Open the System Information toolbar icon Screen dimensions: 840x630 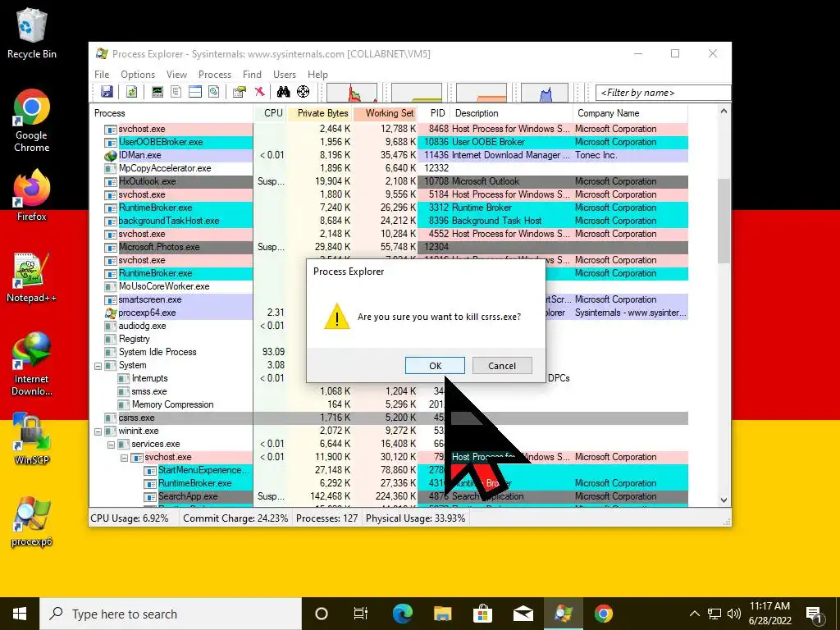click(157, 92)
